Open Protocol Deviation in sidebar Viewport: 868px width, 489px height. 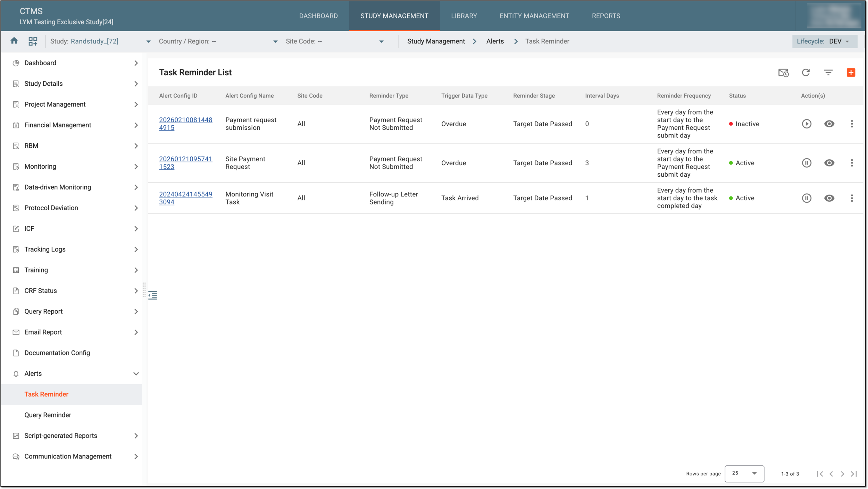[71, 208]
